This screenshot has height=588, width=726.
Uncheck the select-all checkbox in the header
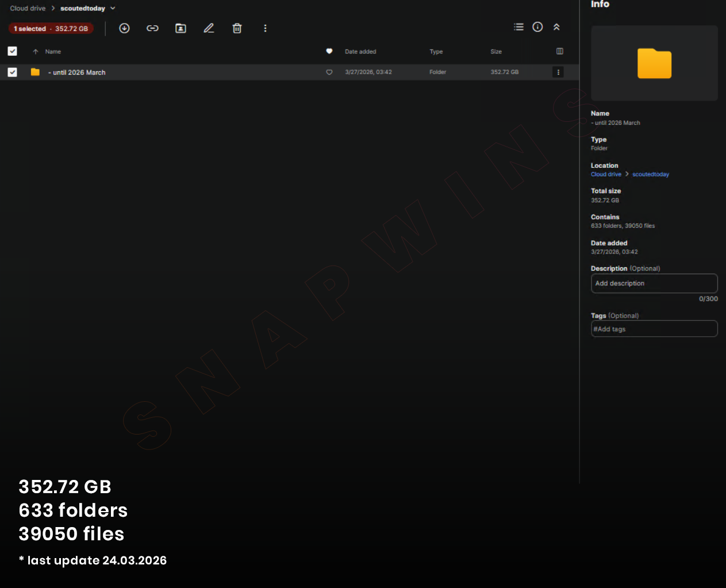pos(12,51)
